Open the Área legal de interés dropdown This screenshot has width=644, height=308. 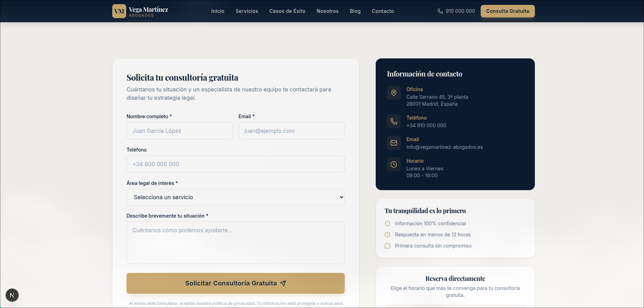point(236,197)
